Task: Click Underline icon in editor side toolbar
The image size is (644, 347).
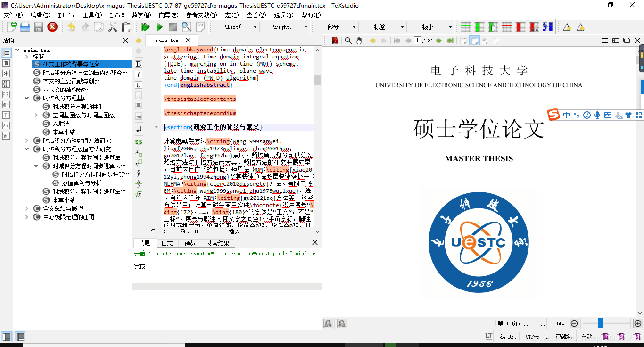Action: click(139, 85)
